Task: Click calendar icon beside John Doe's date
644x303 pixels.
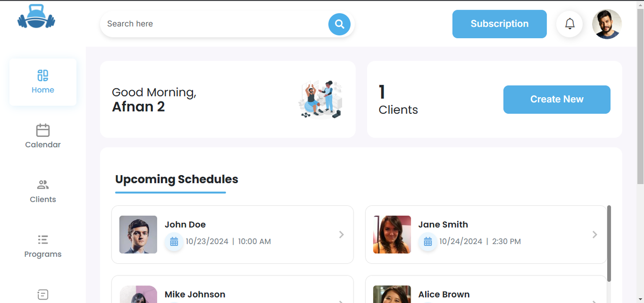Action: (x=174, y=242)
